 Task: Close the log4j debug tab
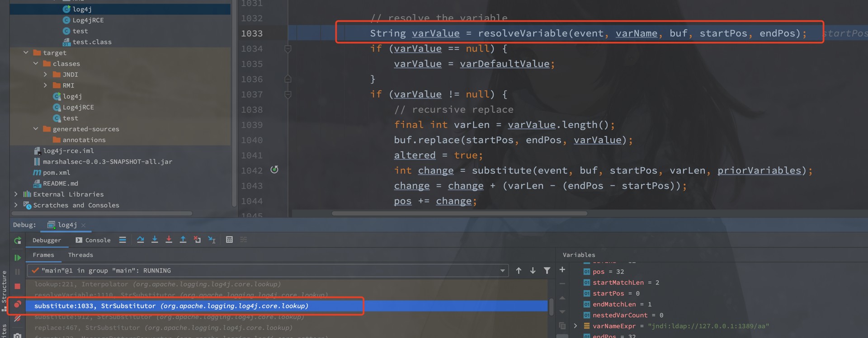[84, 225]
